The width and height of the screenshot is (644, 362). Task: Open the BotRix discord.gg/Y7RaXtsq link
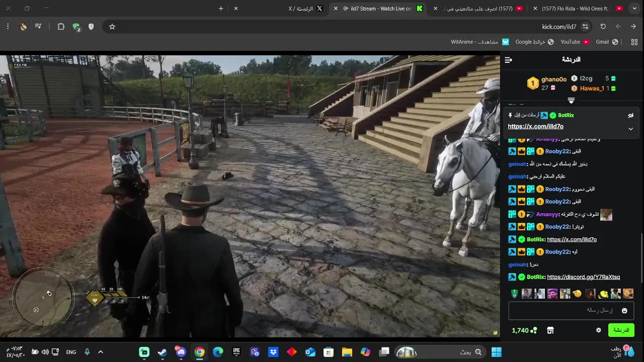(583, 277)
